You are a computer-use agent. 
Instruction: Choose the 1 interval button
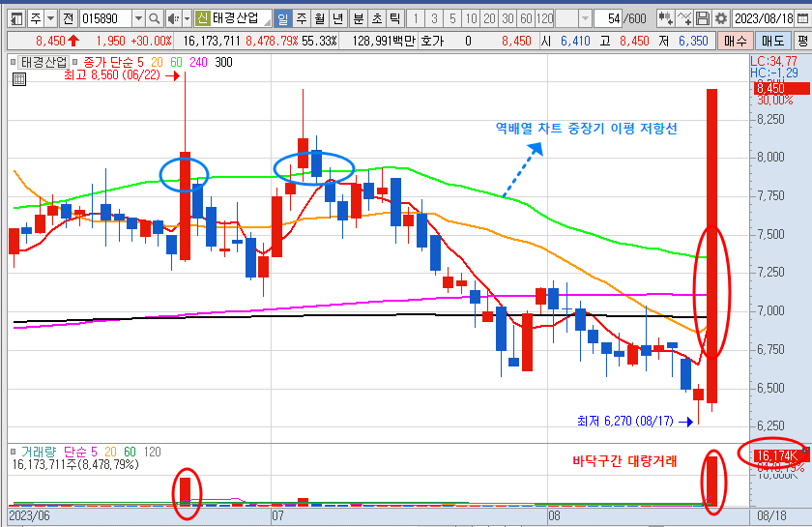(416, 19)
